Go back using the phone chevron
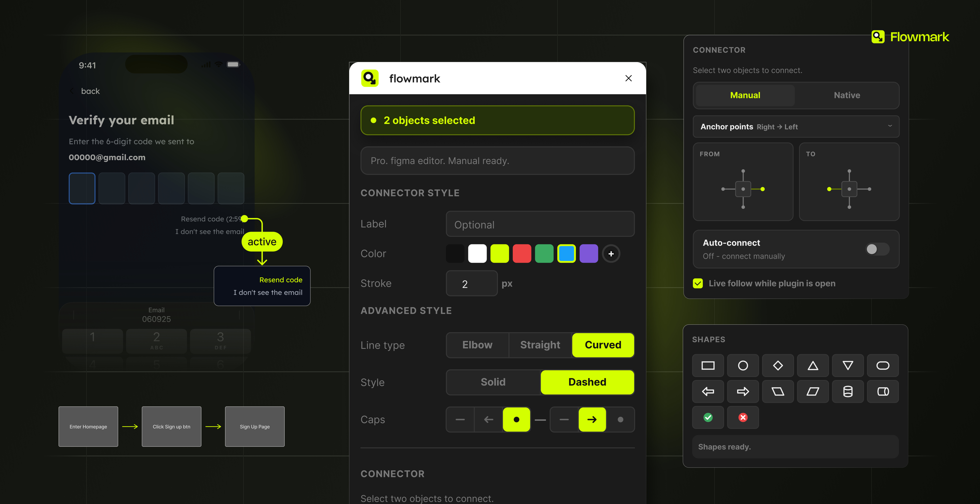This screenshot has height=504, width=980. pyautogui.click(x=72, y=91)
